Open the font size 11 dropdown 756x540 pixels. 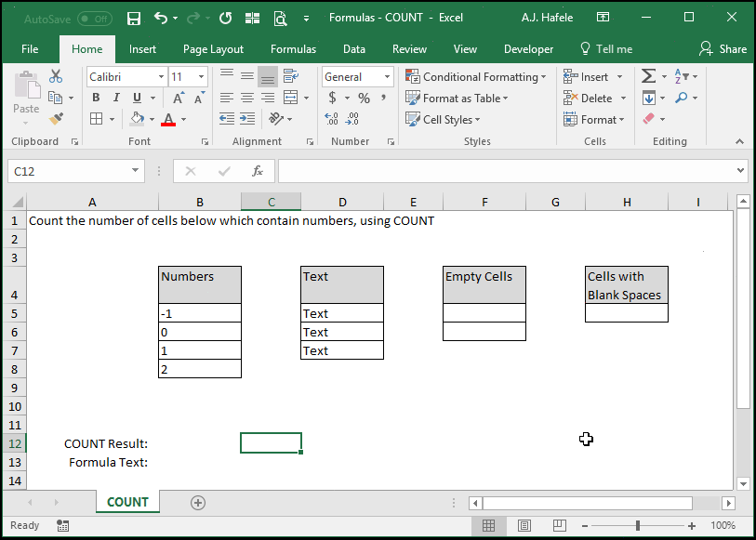[x=201, y=77]
